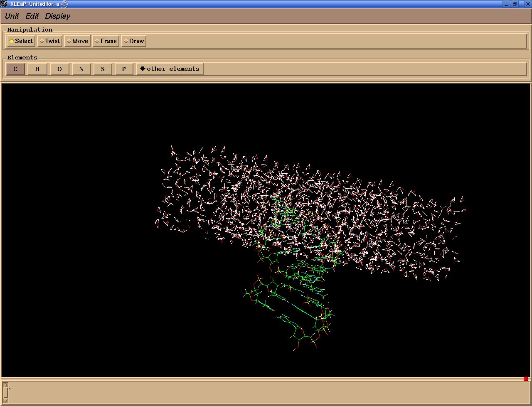The image size is (532, 406).
Task: Switch to Erase manipulation mode
Action: point(106,41)
